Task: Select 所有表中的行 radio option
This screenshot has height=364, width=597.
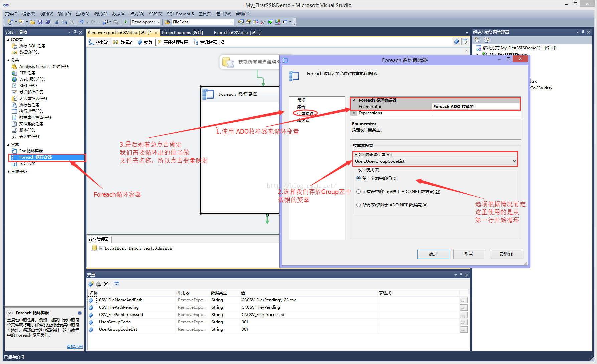Action: (398, 192)
